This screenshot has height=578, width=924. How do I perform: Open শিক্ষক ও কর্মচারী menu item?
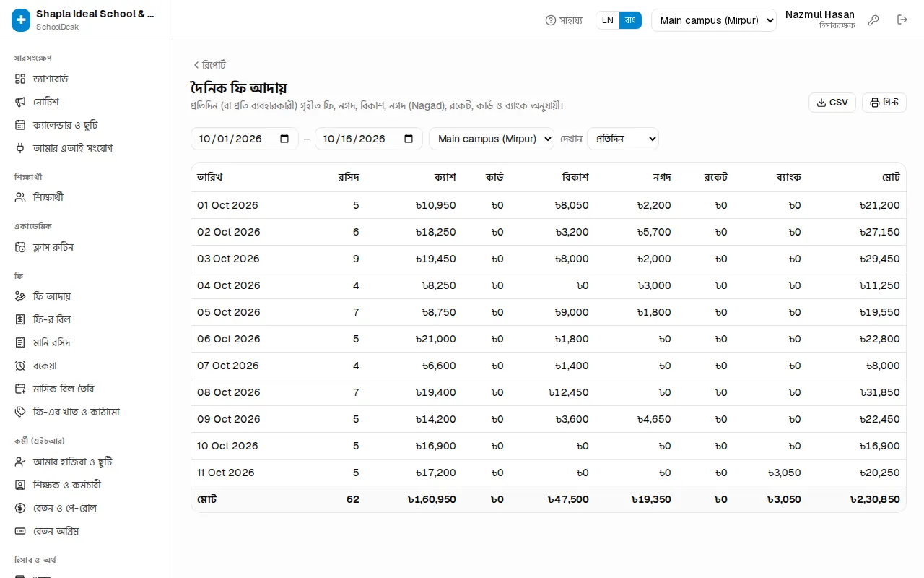point(87,485)
